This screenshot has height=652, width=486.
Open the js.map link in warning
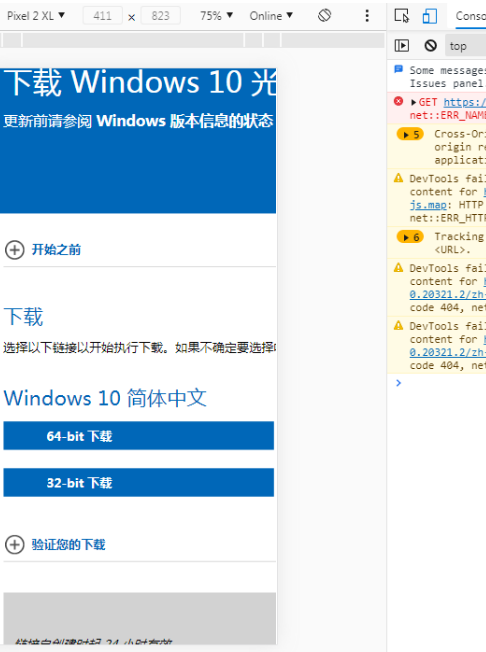(428, 205)
